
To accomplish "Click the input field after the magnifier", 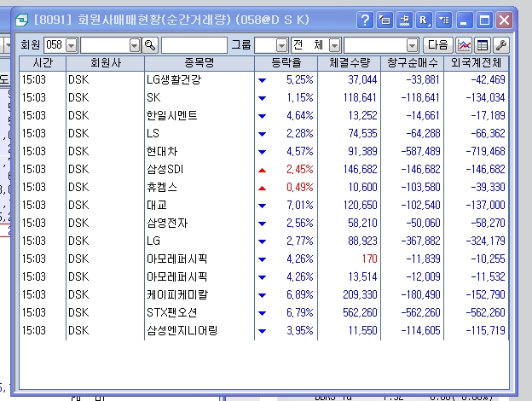I will tap(194, 44).
